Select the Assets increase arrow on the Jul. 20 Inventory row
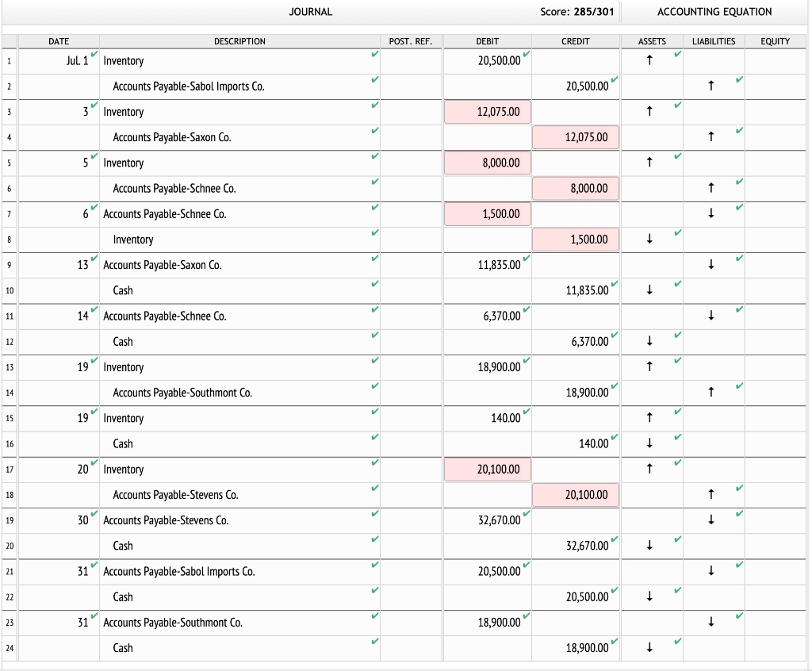The width and height of the screenshot is (812, 671). 650,470
